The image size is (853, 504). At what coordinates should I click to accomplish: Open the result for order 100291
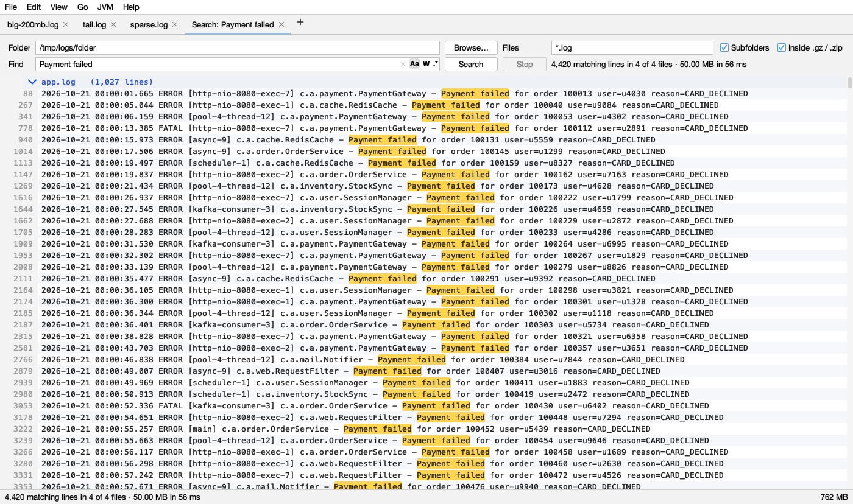click(x=425, y=279)
